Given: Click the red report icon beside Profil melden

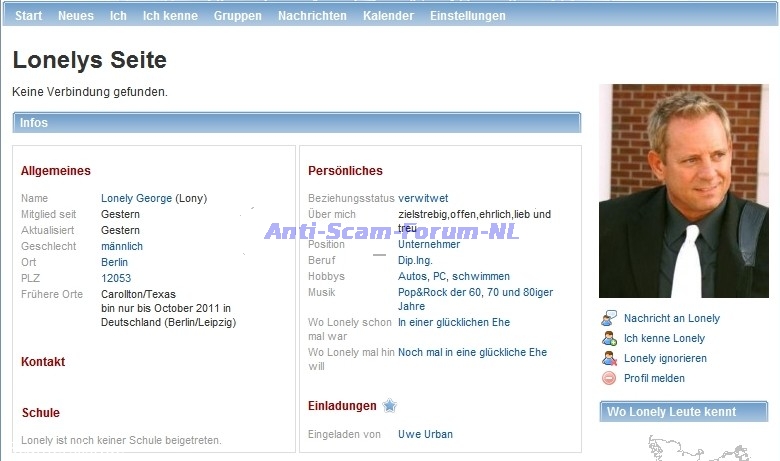Looking at the screenshot, I should click(x=608, y=378).
